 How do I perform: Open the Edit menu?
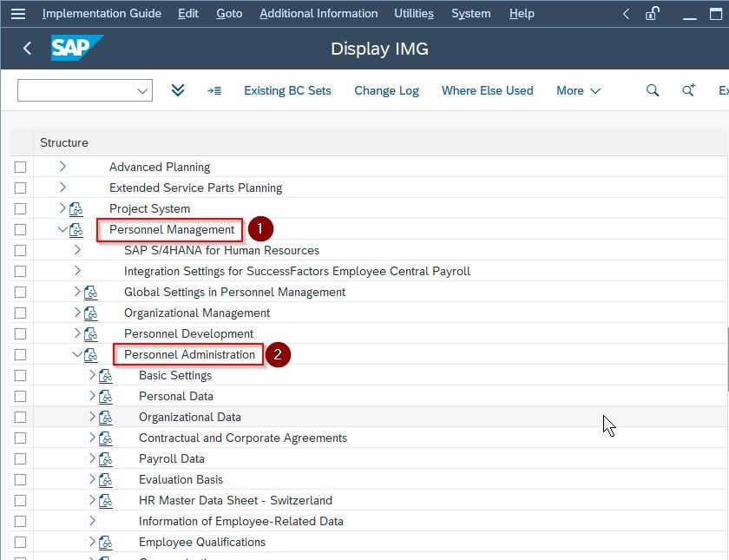pyautogui.click(x=188, y=14)
